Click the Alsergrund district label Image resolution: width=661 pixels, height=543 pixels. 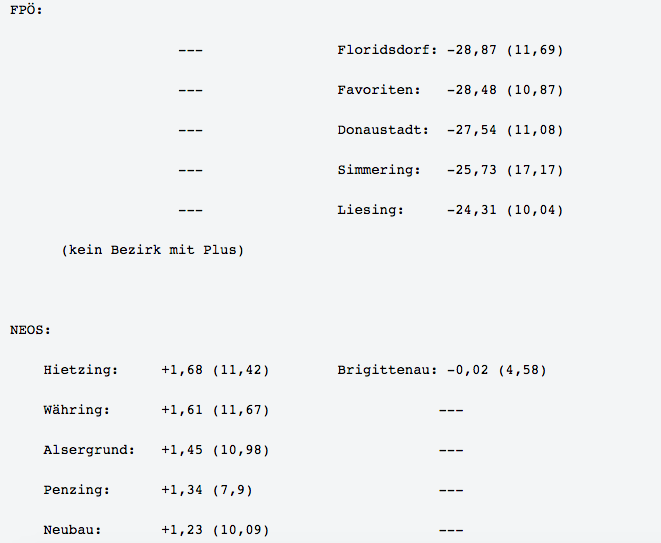tap(89, 450)
